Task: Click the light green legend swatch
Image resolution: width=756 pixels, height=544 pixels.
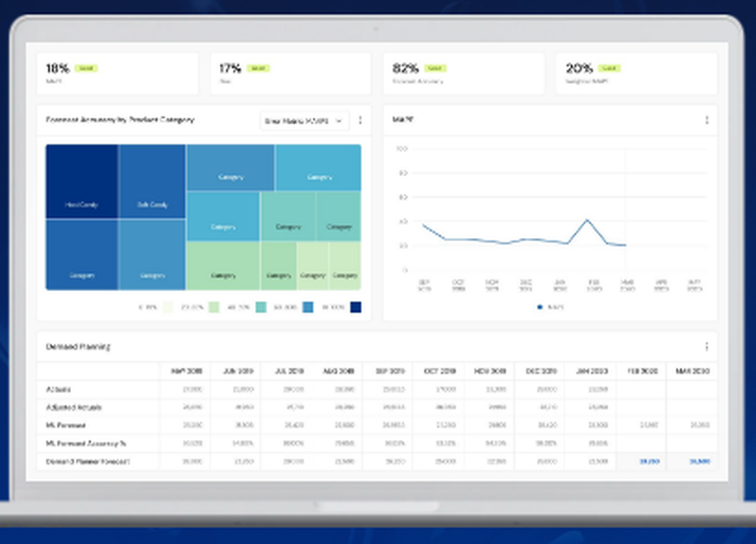Action: pos(214,307)
